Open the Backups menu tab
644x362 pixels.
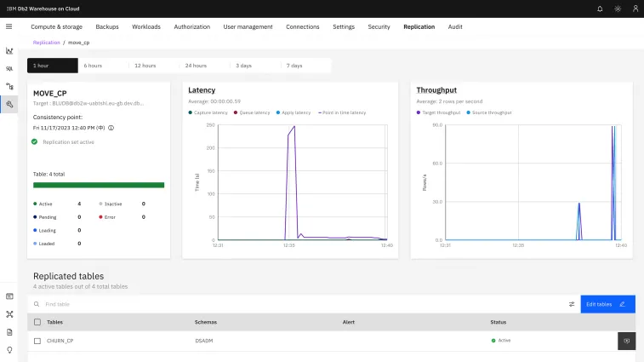(x=107, y=26)
